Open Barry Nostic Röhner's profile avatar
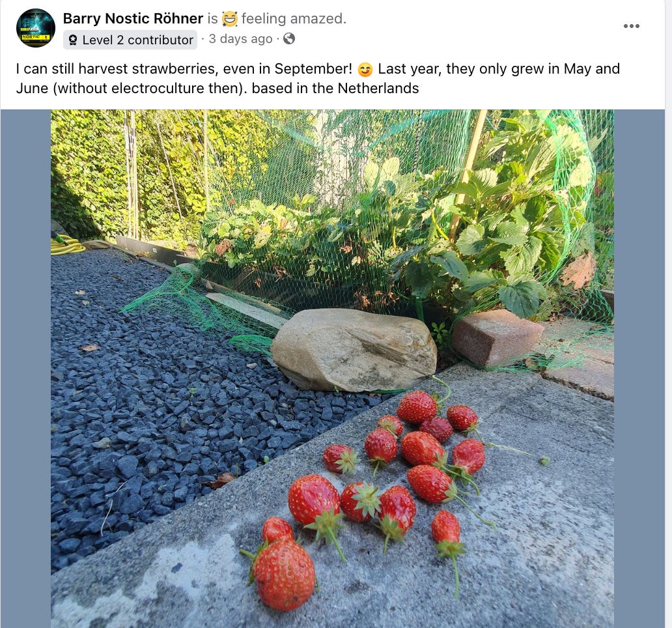This screenshot has width=672, height=628. 36,28
